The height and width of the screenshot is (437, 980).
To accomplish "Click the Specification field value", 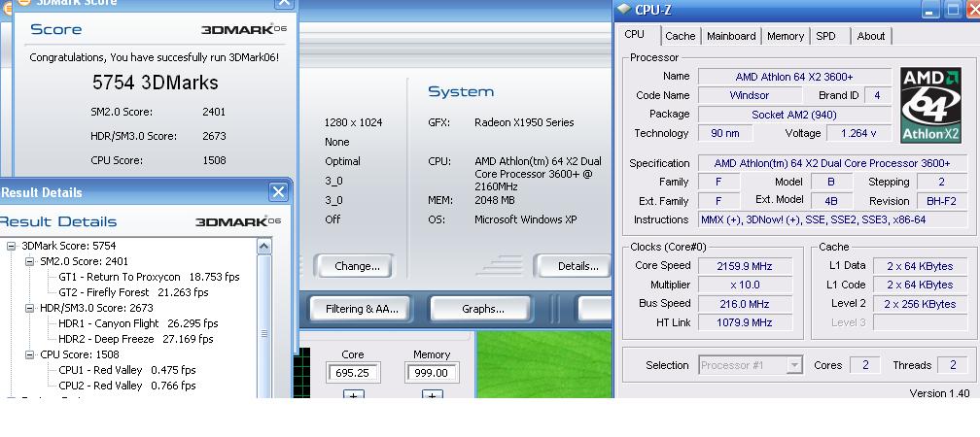I will pos(832,163).
